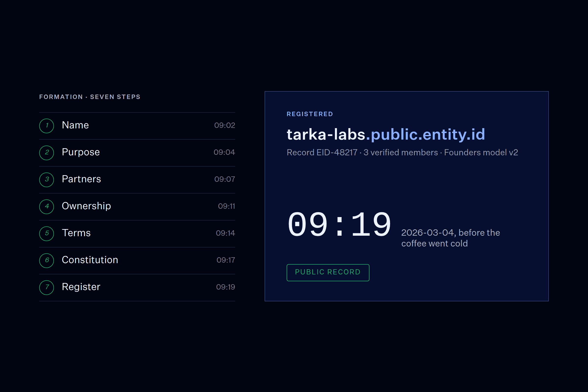
Task: Select the step 3 circle next to Partners
Action: click(47, 180)
